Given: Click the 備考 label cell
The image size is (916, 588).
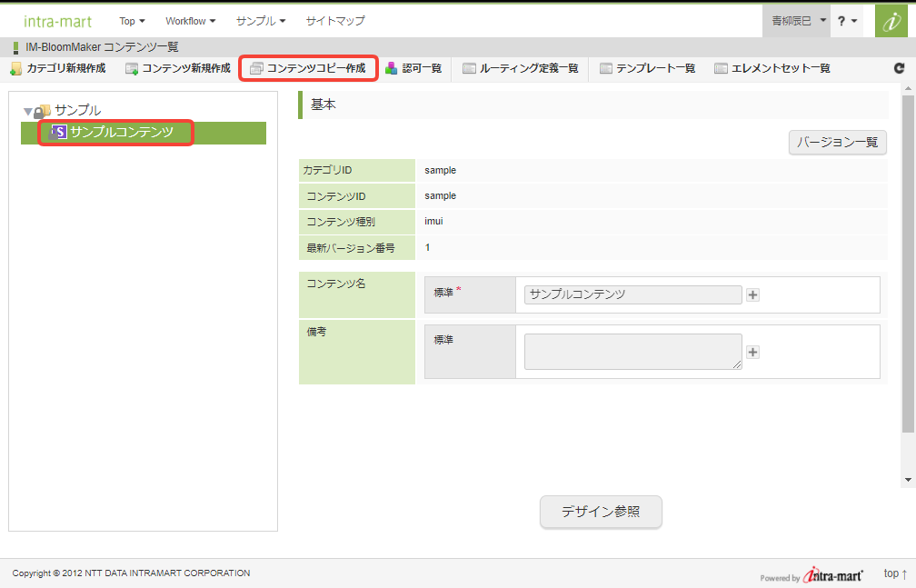Looking at the screenshot, I should pyautogui.click(x=357, y=352).
